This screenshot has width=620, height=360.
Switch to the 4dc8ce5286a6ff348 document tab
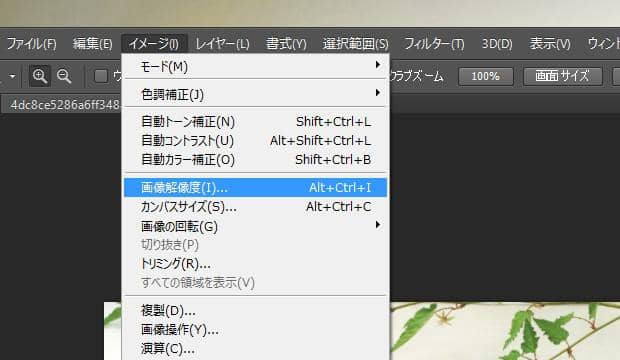tap(63, 105)
